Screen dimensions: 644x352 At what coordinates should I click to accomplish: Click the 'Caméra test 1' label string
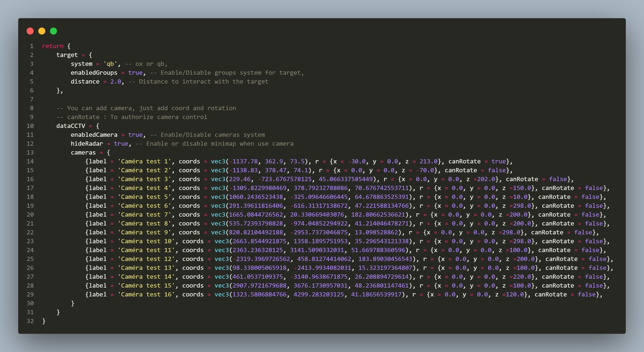pyautogui.click(x=144, y=162)
